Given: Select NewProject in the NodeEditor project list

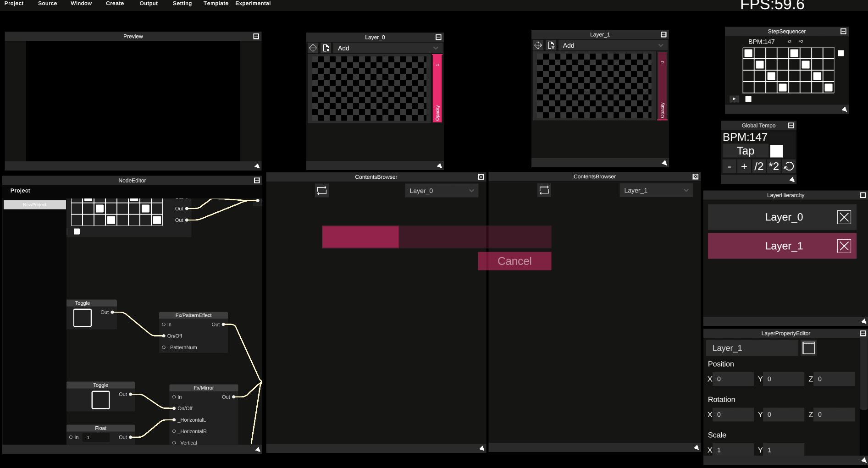Looking at the screenshot, I should [x=34, y=204].
